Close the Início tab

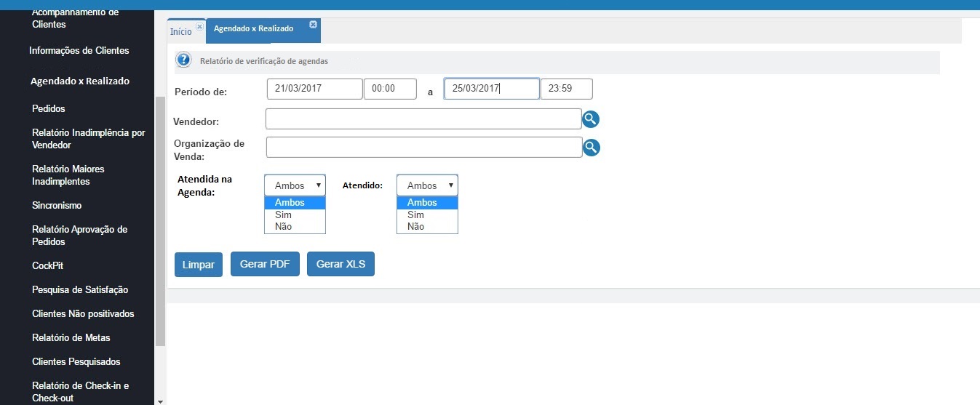(x=199, y=26)
